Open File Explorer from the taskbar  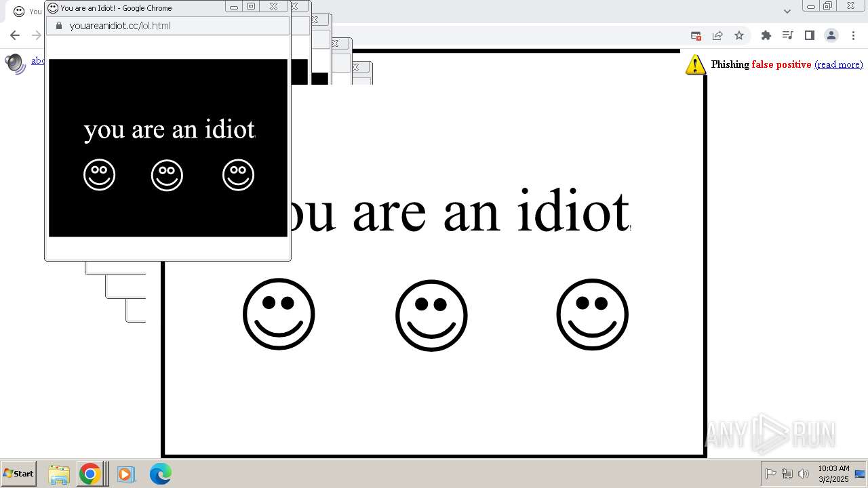pos(59,474)
